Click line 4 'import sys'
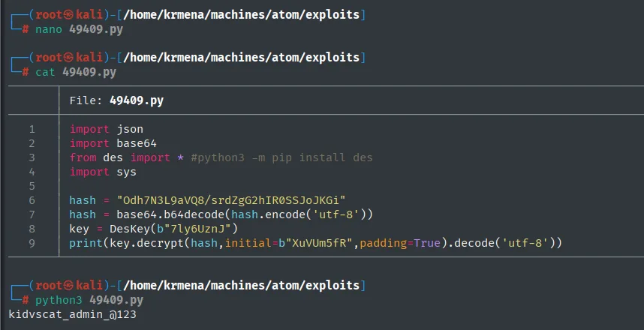This screenshot has height=330, width=644. click(103, 172)
